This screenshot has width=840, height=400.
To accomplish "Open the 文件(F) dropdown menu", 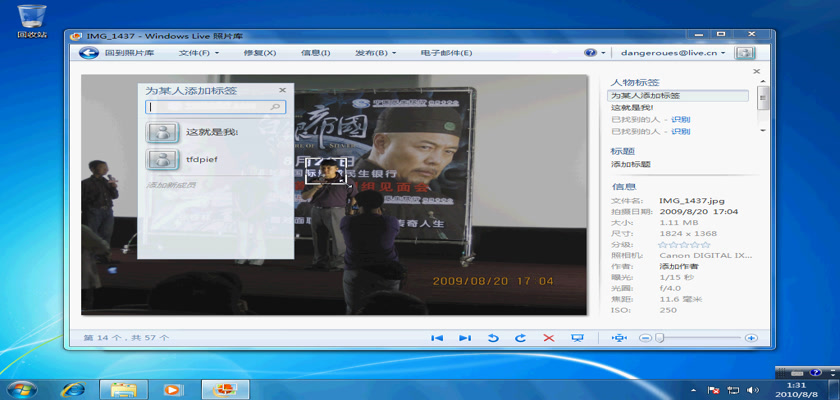I will 199,52.
